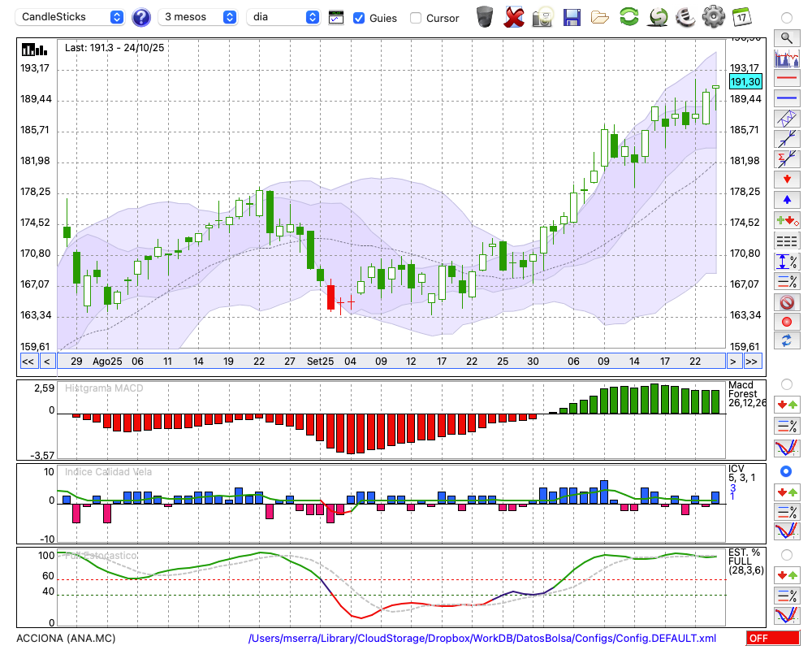The image size is (812, 650).
Task: Click the 191,30 current price label
Action: [745, 81]
